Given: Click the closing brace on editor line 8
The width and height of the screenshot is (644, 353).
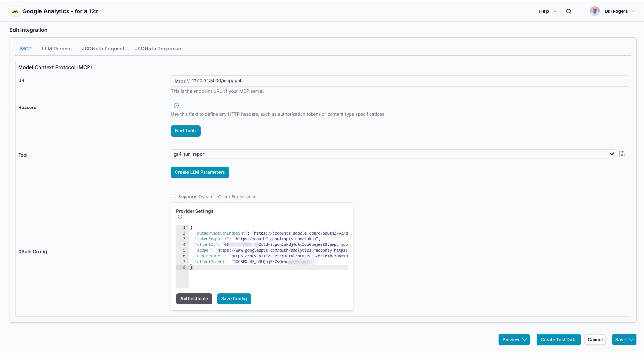Looking at the screenshot, I should 192,267.
